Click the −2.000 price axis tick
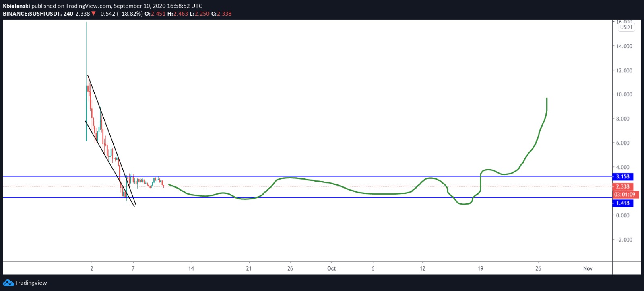 click(x=623, y=240)
